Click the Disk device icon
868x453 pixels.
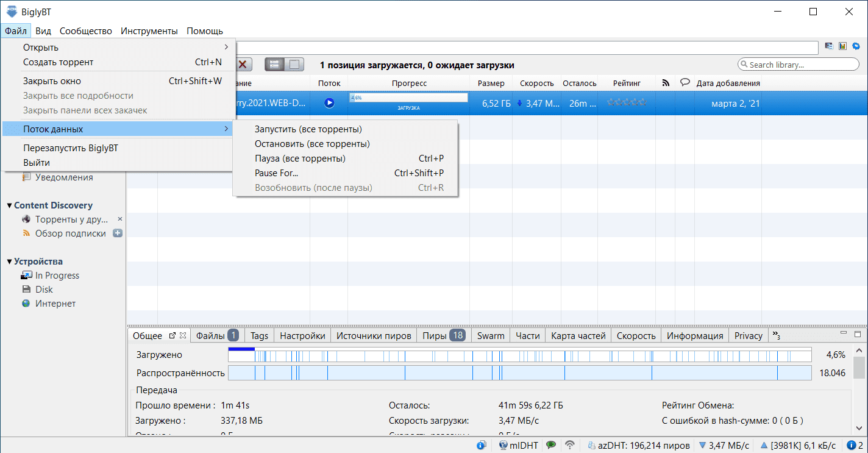[x=26, y=290]
